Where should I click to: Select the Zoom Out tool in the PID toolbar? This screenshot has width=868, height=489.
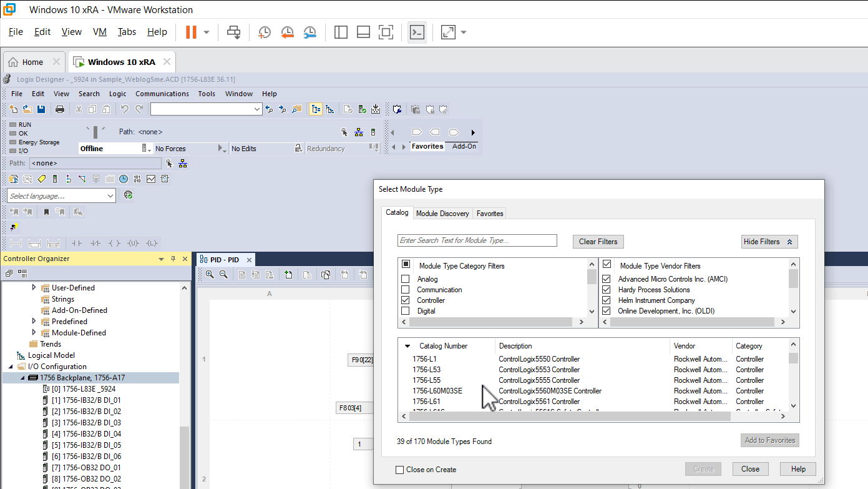click(x=223, y=274)
